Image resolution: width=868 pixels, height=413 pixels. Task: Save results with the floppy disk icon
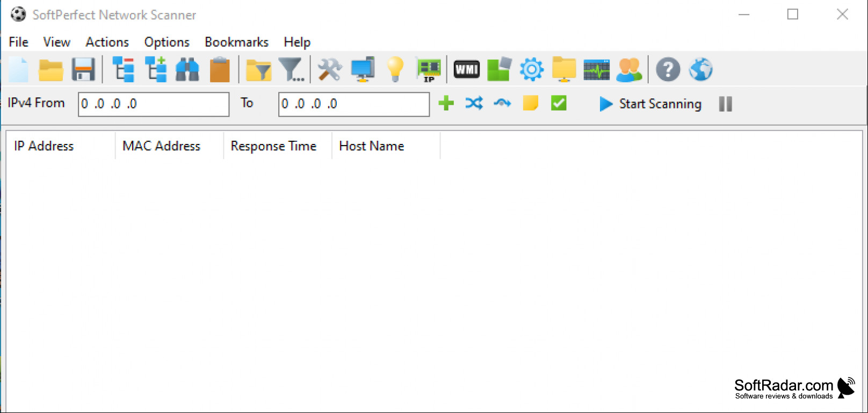point(83,70)
